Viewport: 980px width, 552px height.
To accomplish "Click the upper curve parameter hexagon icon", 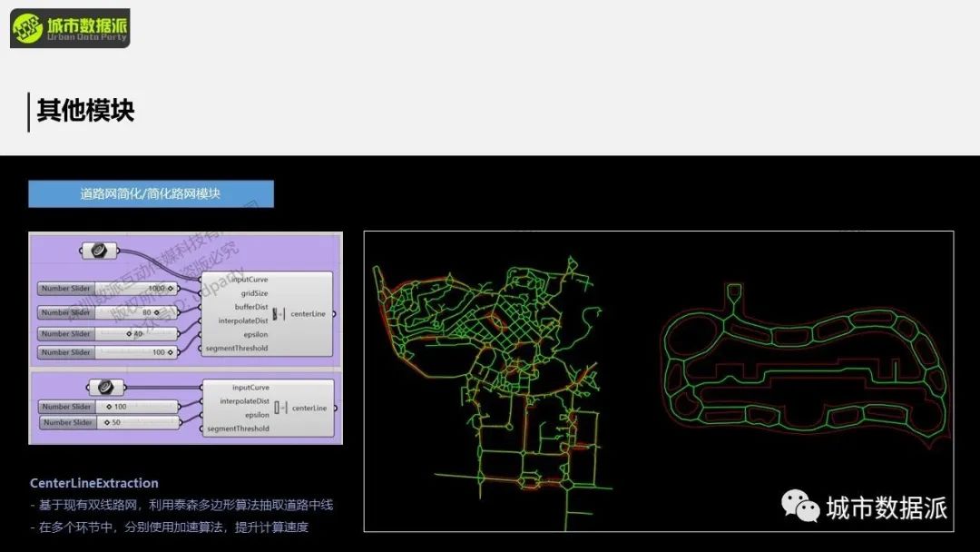I will click(x=100, y=251).
